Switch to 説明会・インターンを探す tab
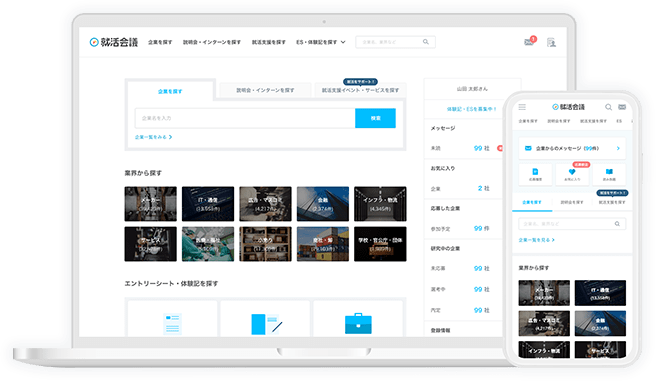The height and width of the screenshot is (381, 656). [x=265, y=90]
